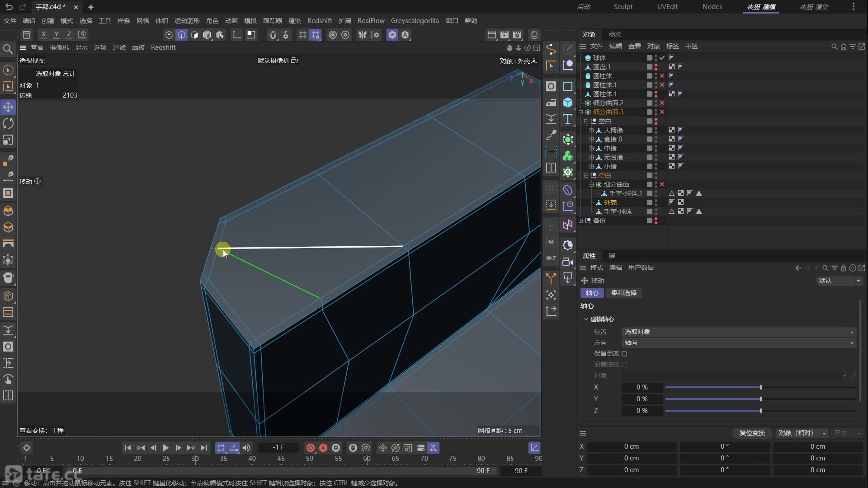Switch to the UVEdit layout tab
The height and width of the screenshot is (488, 868).
pyautogui.click(x=667, y=7)
